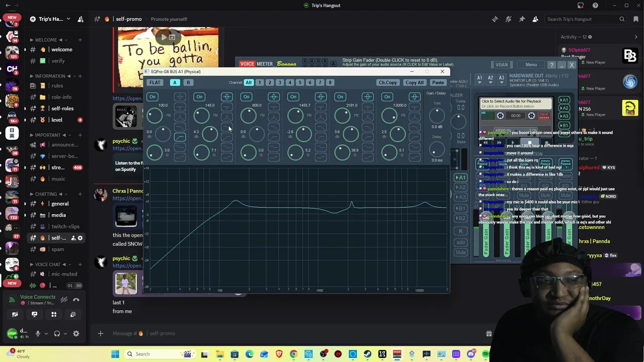
Task: Adjust frequency knob of 145.0 Hz band
Action: coord(202,116)
